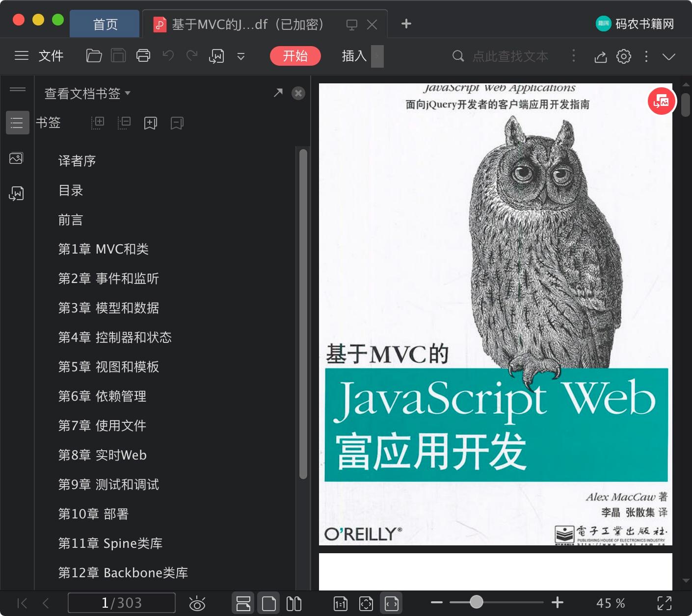Viewport: 692px width, 616px height.
Task: Click the presentation display icon on document tab
Action: [352, 25]
